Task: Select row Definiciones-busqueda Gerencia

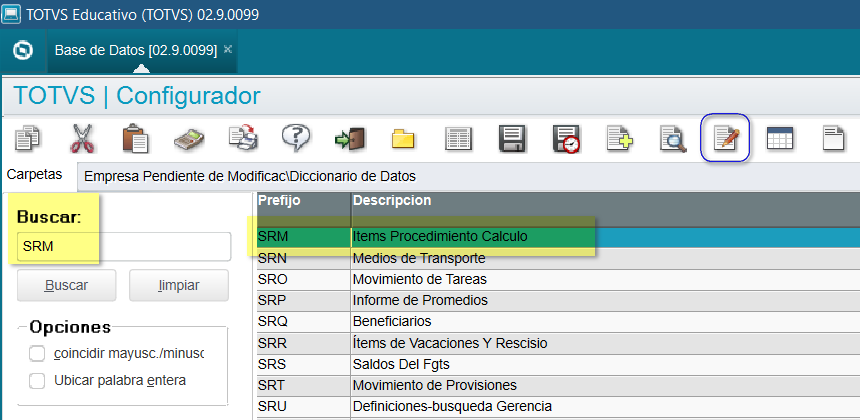Action: tap(558, 407)
